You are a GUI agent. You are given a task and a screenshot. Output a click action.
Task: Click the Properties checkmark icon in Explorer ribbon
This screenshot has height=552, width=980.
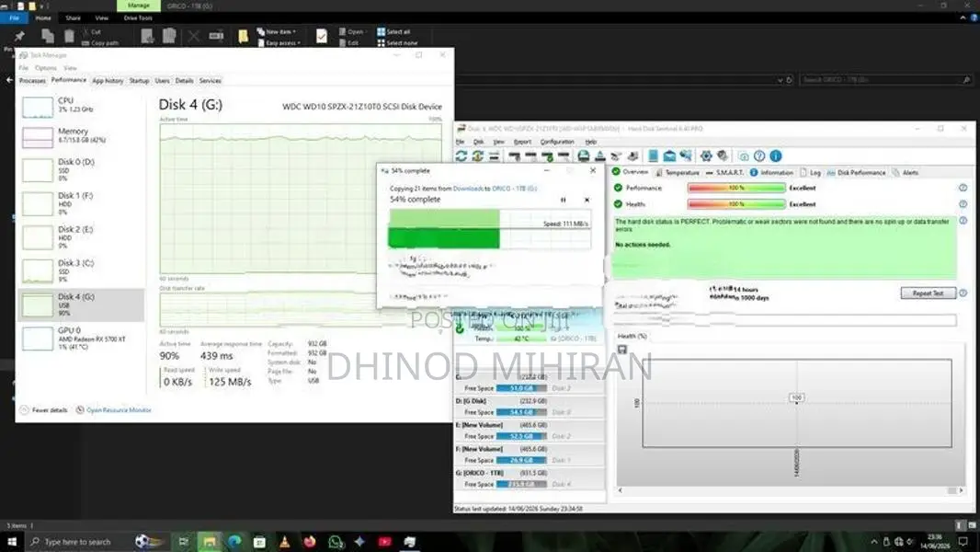coord(321,36)
